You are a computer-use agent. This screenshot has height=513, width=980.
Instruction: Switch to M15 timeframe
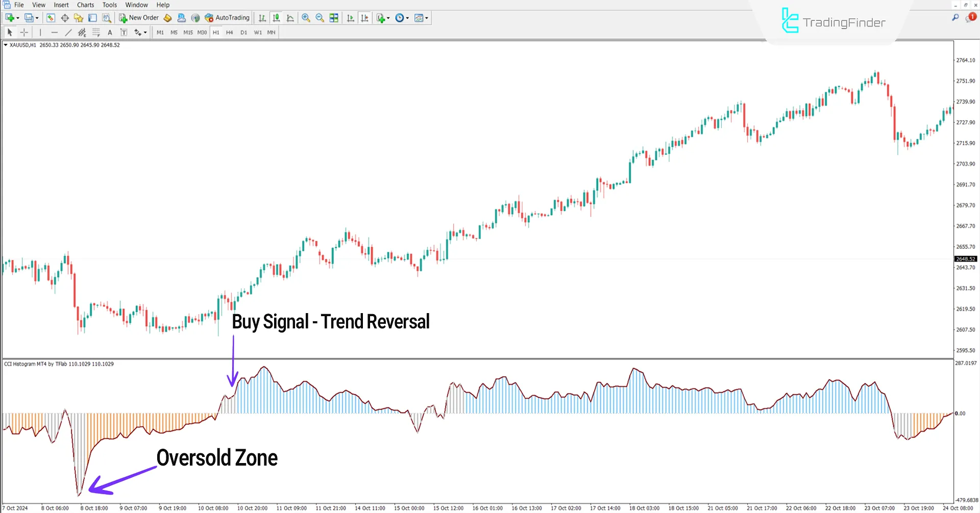(x=188, y=32)
